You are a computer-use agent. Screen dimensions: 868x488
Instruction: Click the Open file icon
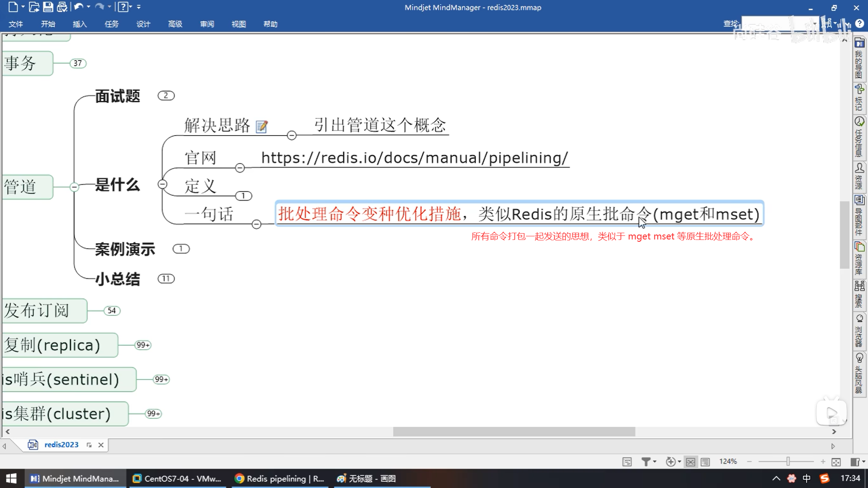(34, 7)
